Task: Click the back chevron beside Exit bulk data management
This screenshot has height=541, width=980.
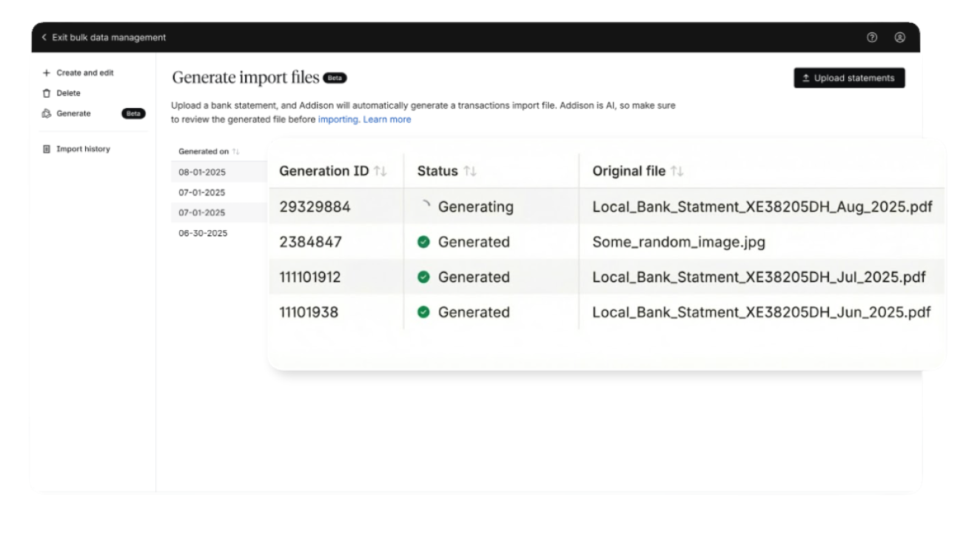Action: pyautogui.click(x=44, y=37)
